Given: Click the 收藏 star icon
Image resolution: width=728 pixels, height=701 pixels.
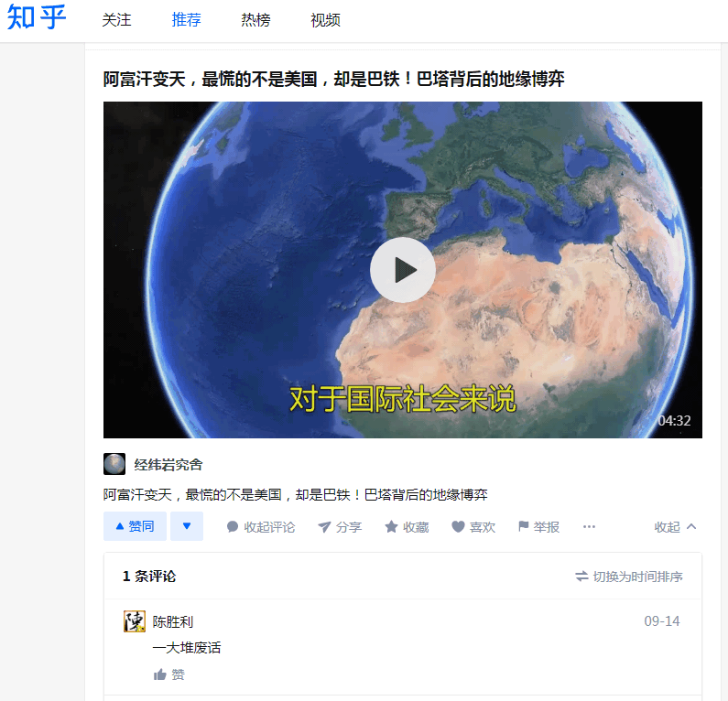Looking at the screenshot, I should pyautogui.click(x=391, y=526).
